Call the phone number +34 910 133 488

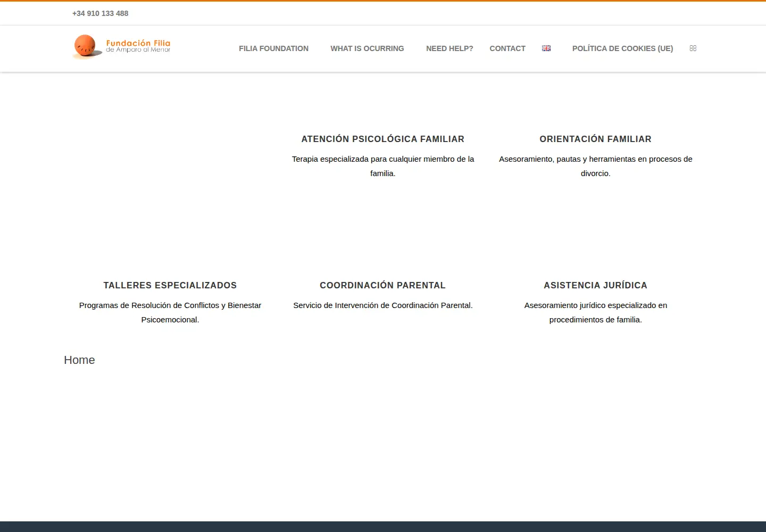[x=100, y=13]
